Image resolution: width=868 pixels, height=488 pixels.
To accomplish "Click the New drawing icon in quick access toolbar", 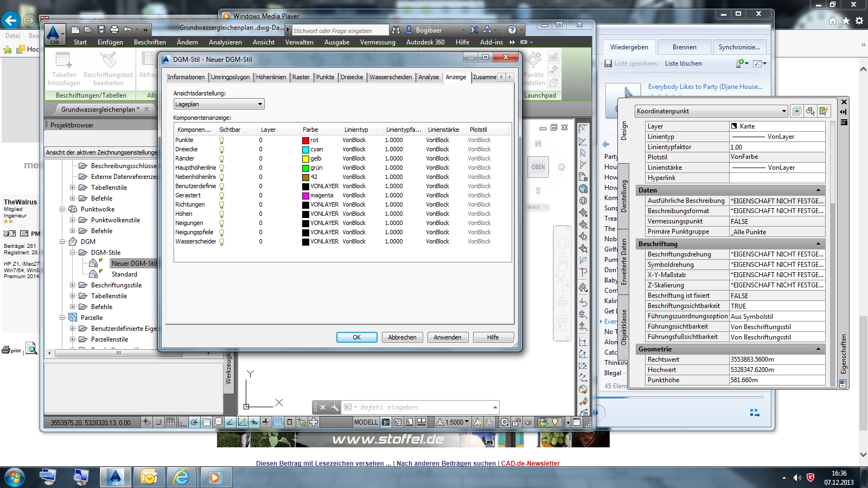I will (75, 30).
